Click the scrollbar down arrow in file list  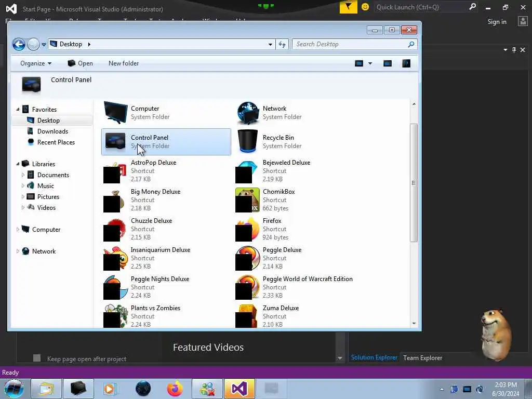pyautogui.click(x=414, y=323)
